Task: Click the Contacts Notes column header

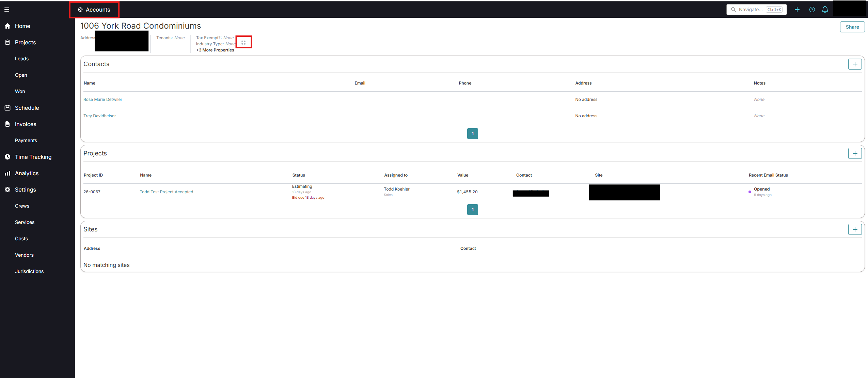Action: pyautogui.click(x=759, y=83)
